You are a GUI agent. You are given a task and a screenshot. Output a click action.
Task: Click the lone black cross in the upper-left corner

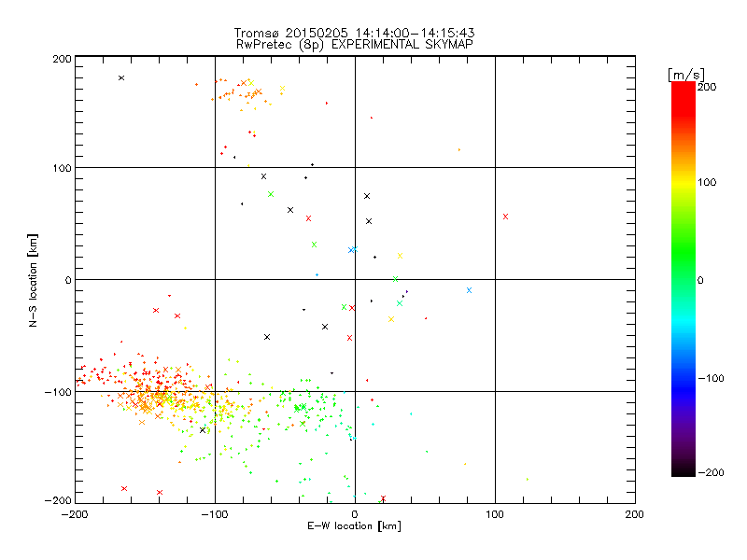121,78
